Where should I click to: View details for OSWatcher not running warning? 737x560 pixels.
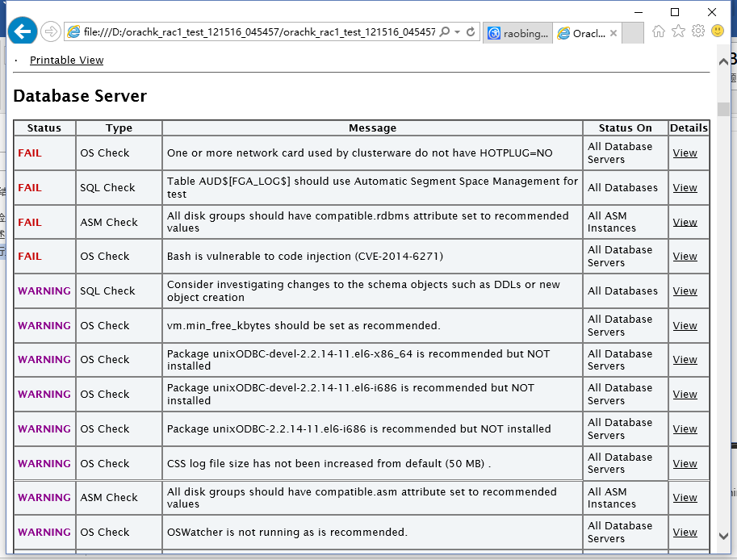click(x=685, y=533)
